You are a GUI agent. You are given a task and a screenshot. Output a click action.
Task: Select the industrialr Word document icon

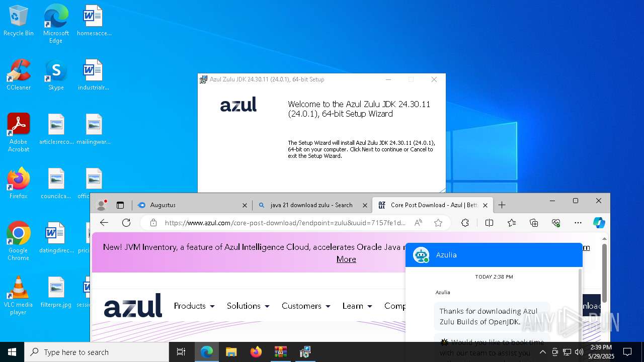94,75
